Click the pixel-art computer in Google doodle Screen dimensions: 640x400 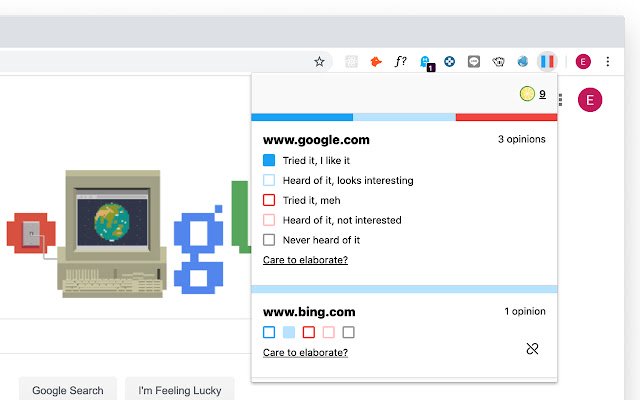tap(112, 233)
